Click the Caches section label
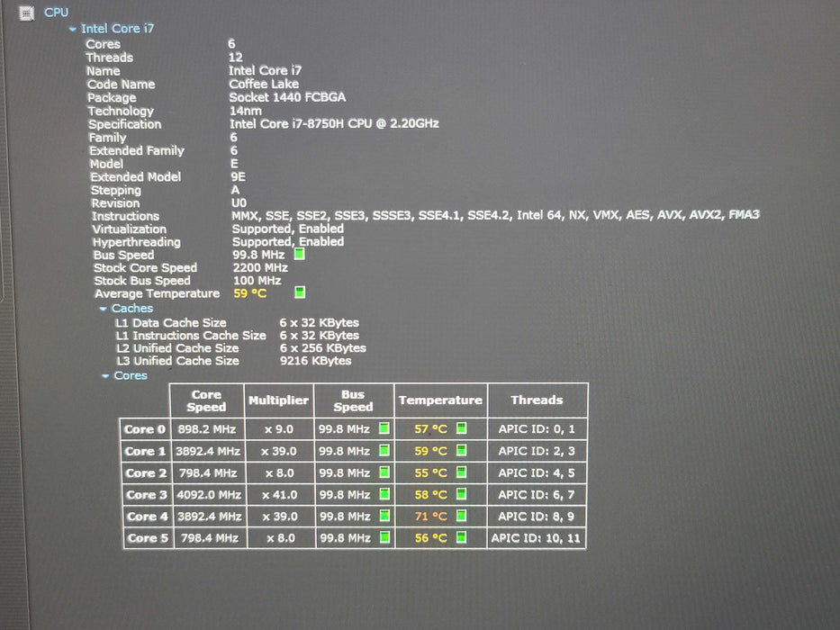The height and width of the screenshot is (630, 840). coord(132,309)
